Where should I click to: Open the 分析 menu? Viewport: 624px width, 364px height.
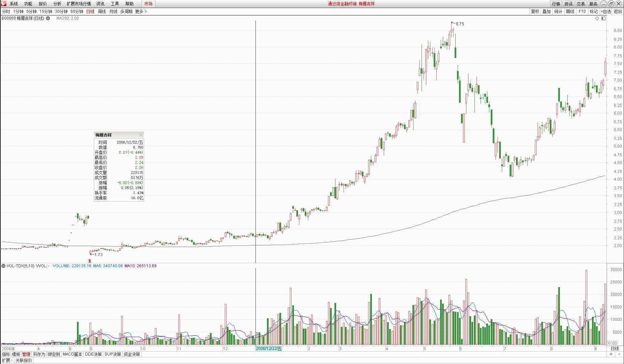click(x=57, y=4)
